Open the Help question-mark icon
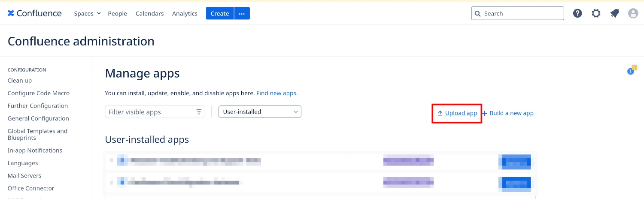This screenshot has width=644, height=199. pos(577,13)
